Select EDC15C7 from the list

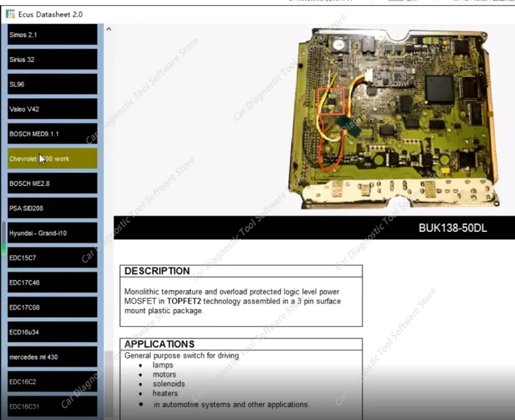tap(52, 258)
